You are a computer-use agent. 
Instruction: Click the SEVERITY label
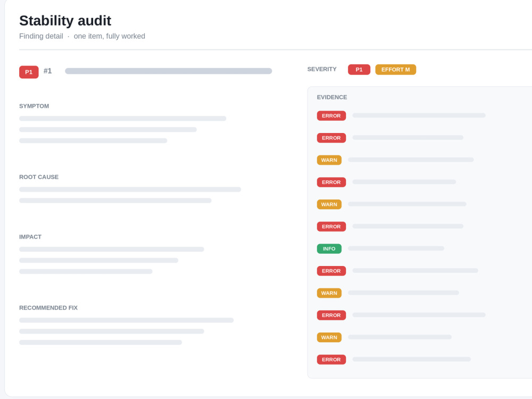point(322,69)
